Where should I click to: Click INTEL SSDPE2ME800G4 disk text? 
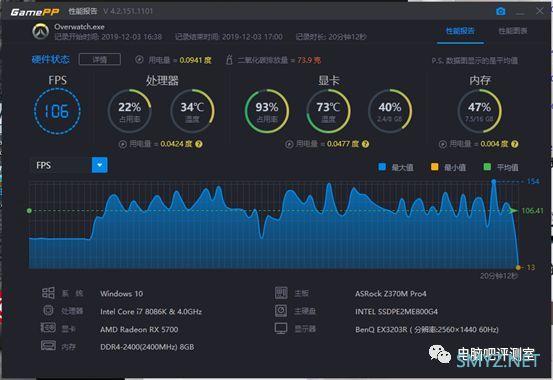tap(396, 312)
